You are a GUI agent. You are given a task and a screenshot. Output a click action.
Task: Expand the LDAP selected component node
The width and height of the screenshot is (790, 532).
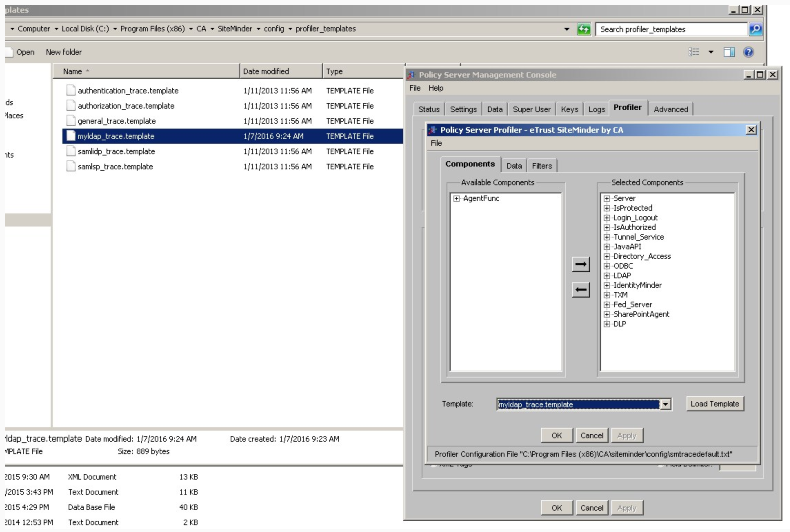click(x=607, y=276)
